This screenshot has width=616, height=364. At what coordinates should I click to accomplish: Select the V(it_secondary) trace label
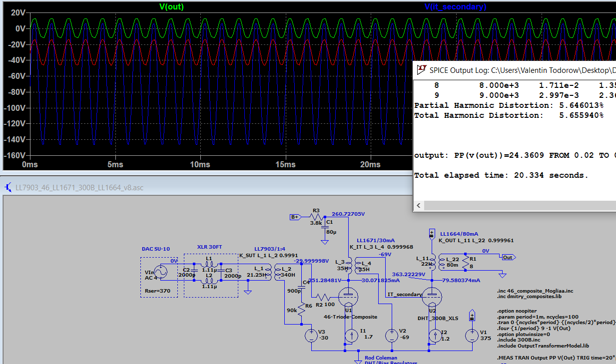click(x=455, y=7)
